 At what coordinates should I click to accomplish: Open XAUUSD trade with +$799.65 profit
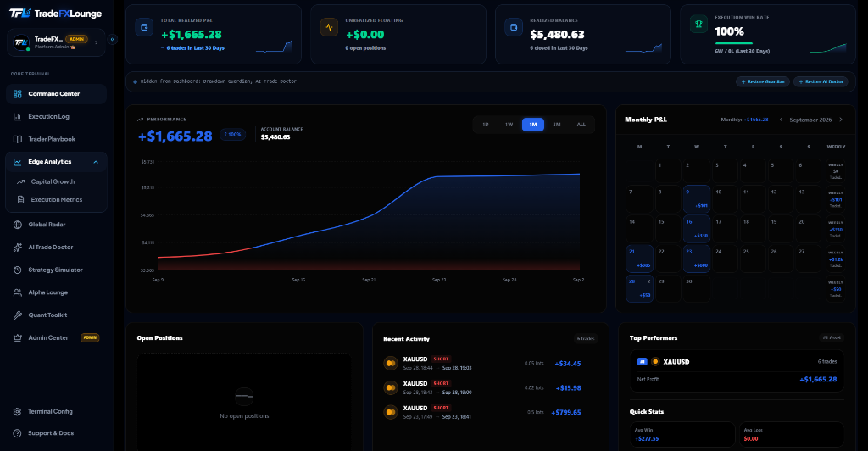[482, 412]
